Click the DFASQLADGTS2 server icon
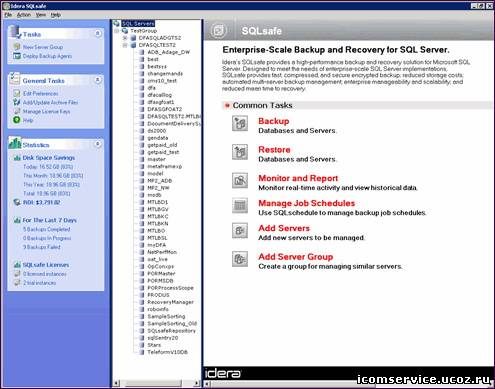The image size is (495, 389). (x=133, y=38)
